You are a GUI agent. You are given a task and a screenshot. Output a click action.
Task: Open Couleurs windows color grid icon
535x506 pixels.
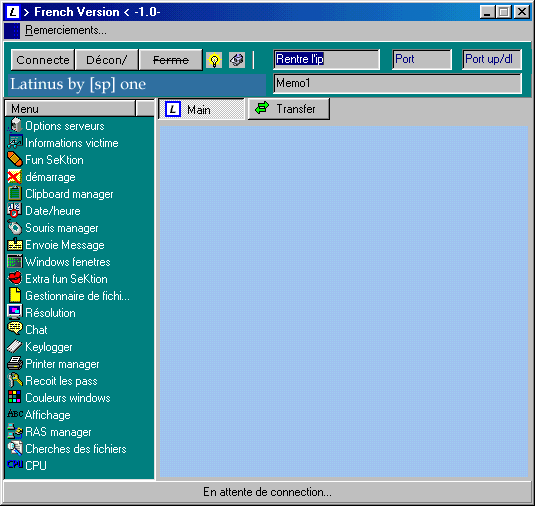click(x=14, y=397)
